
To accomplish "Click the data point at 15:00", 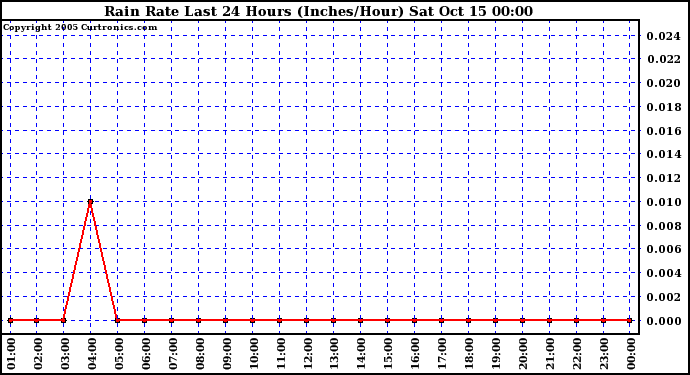I will (387, 320).
